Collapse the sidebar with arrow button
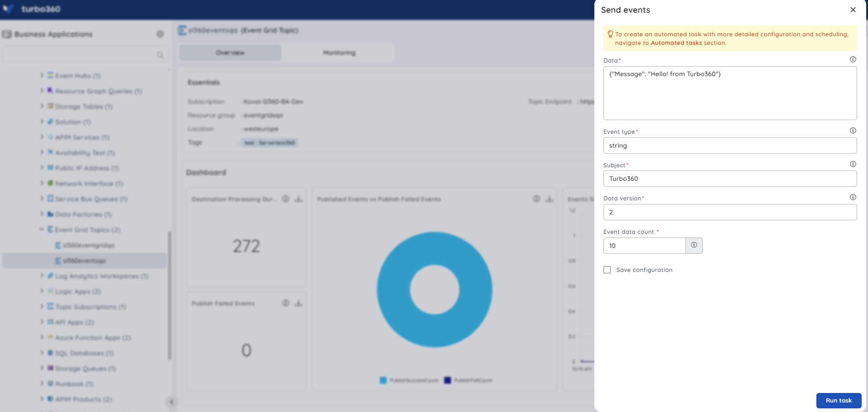The width and height of the screenshot is (868, 412). pos(171,402)
